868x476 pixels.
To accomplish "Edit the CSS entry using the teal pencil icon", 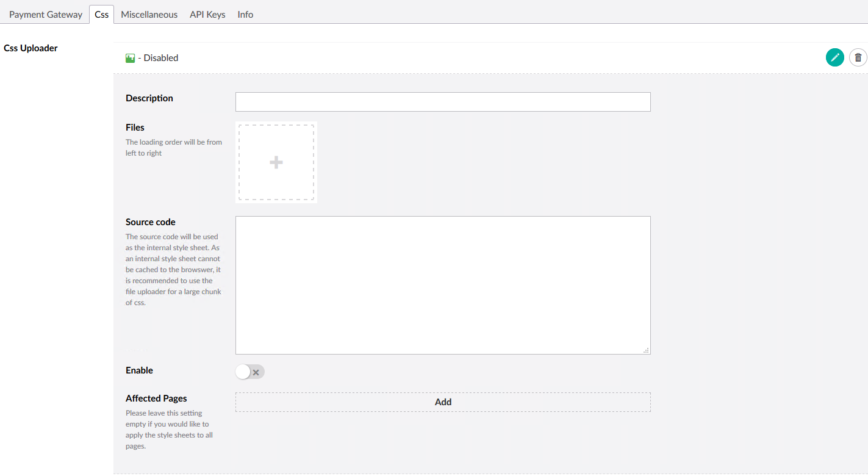I will pyautogui.click(x=834, y=57).
